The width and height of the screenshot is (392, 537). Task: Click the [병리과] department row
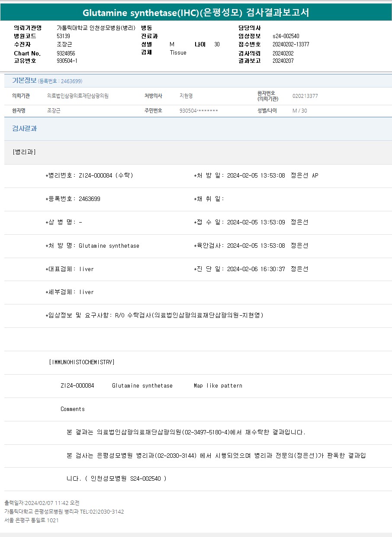point(24,152)
